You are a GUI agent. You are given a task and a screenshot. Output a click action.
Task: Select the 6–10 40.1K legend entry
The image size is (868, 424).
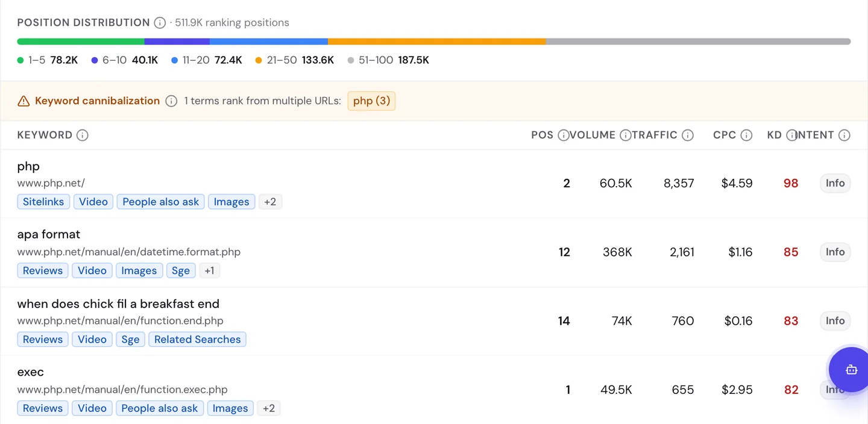tap(125, 60)
